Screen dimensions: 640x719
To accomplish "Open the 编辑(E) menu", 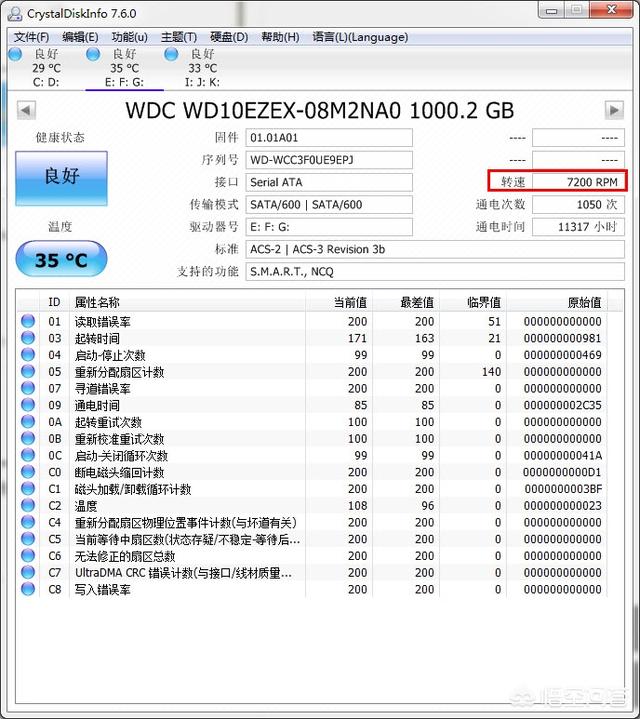I will (80, 37).
